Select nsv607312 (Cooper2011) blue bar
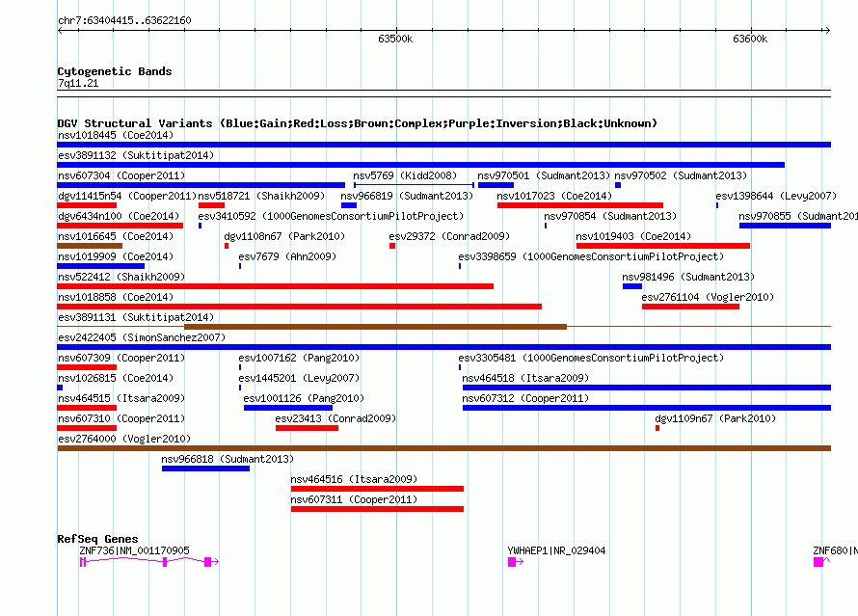The height and width of the screenshot is (616, 858). 647,408
